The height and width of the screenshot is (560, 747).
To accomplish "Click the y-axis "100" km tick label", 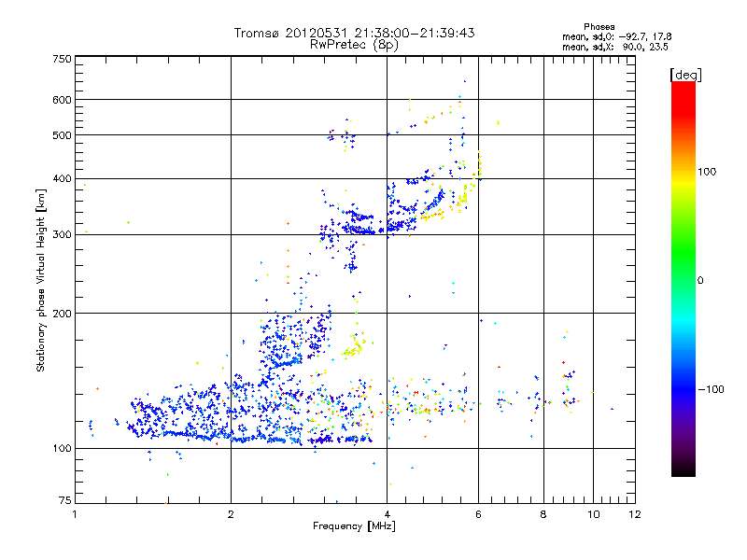I will pos(62,449).
